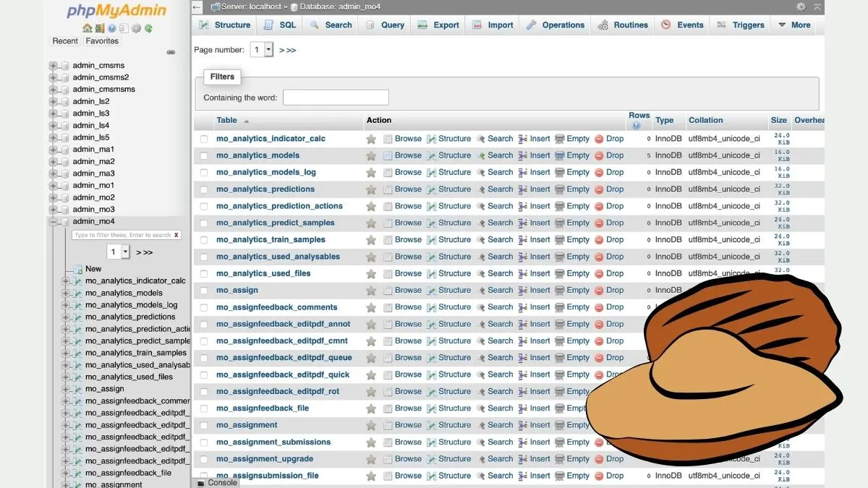The width and height of the screenshot is (868, 488).
Task: Open the Routines tab
Action: 623,25
